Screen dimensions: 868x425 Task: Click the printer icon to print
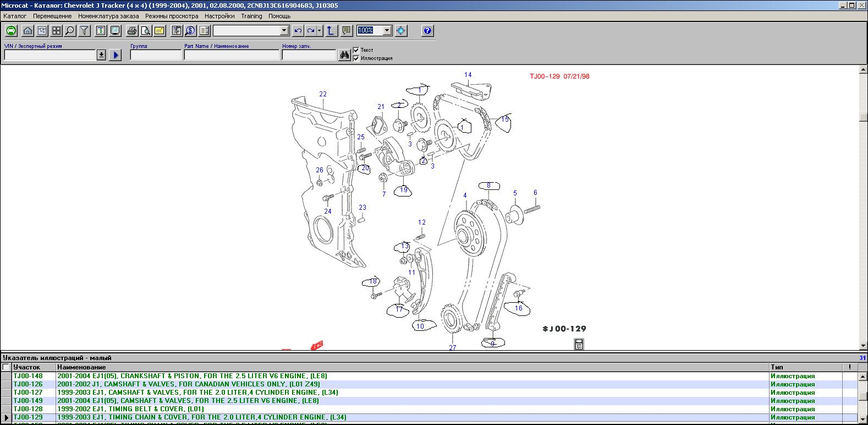133,31
